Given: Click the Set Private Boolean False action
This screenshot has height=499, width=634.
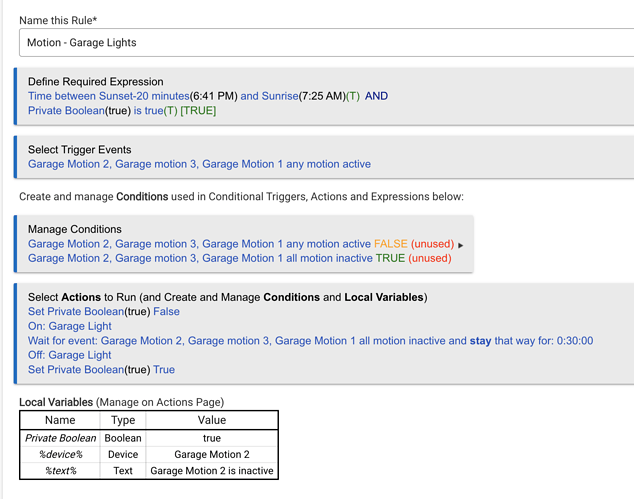Looking at the screenshot, I should (x=104, y=312).
